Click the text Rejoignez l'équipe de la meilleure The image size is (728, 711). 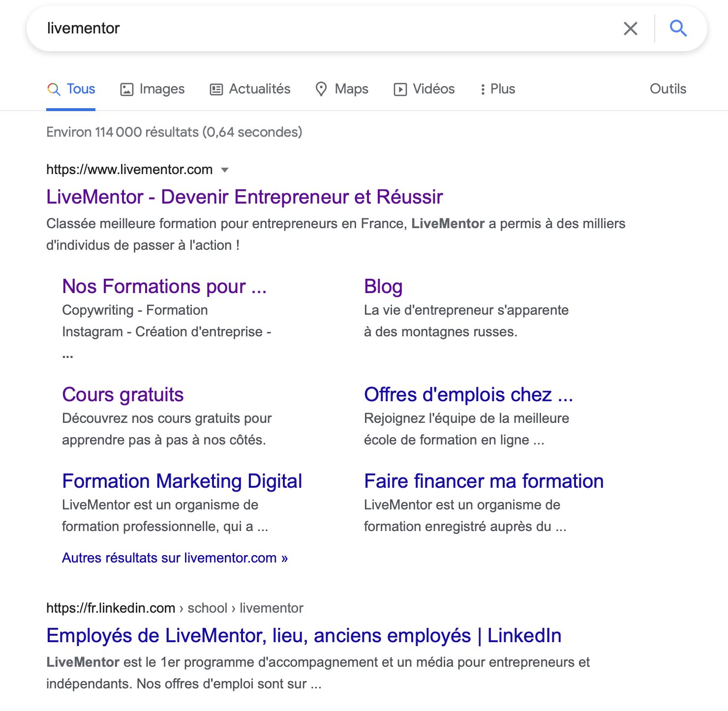pyautogui.click(x=466, y=418)
